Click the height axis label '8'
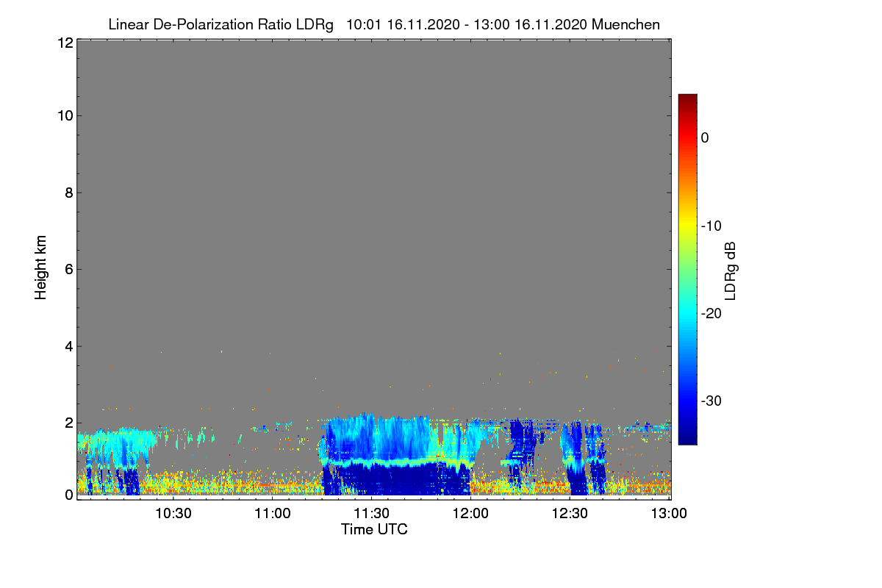Screen dimensions: 882x588 point(68,193)
